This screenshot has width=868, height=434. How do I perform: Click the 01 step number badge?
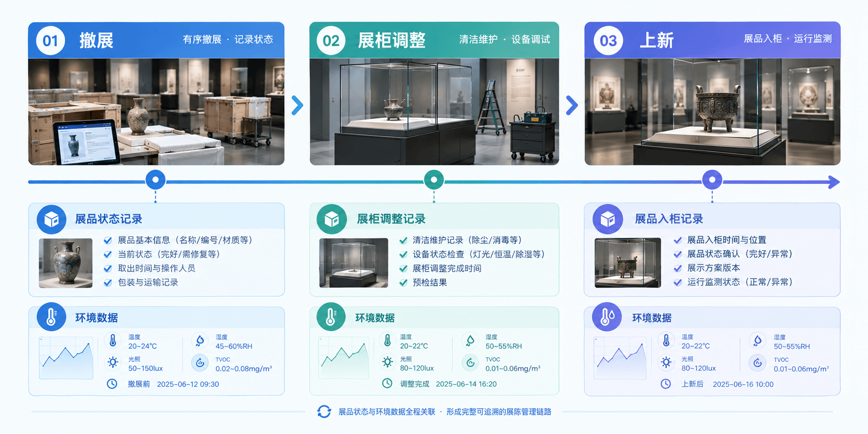click(50, 40)
